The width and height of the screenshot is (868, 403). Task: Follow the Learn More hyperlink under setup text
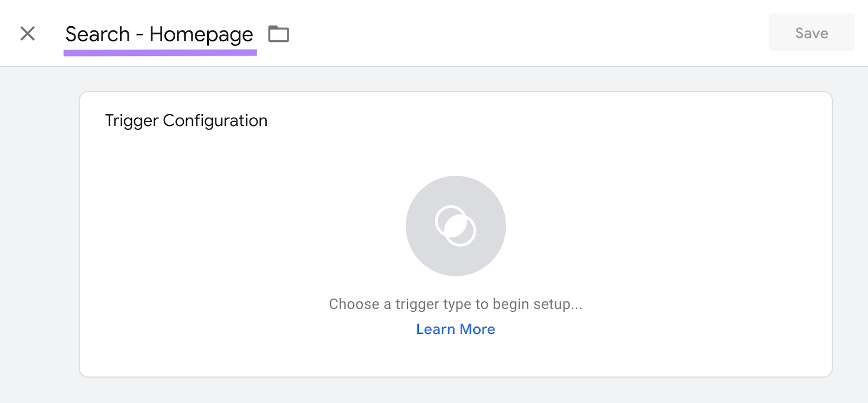(456, 329)
